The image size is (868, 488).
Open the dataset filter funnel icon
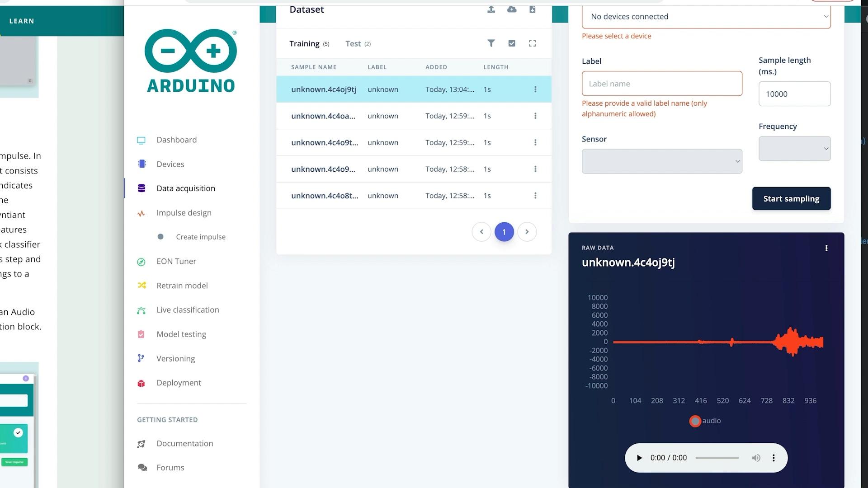pyautogui.click(x=491, y=43)
